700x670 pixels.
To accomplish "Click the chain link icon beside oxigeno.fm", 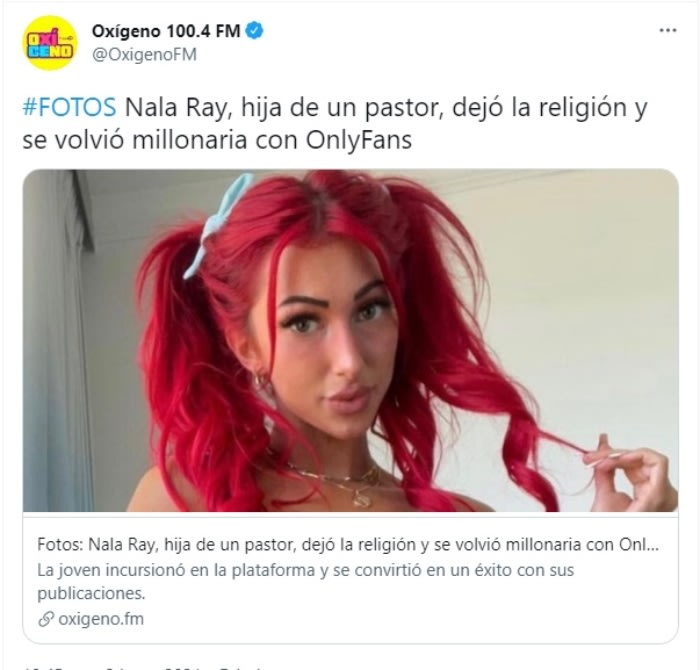I will tap(46, 619).
